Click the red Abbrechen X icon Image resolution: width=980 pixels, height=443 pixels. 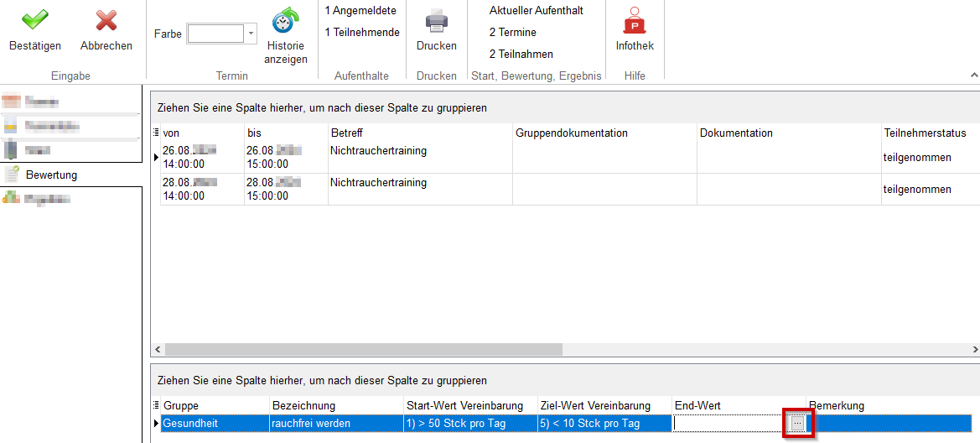tap(106, 20)
